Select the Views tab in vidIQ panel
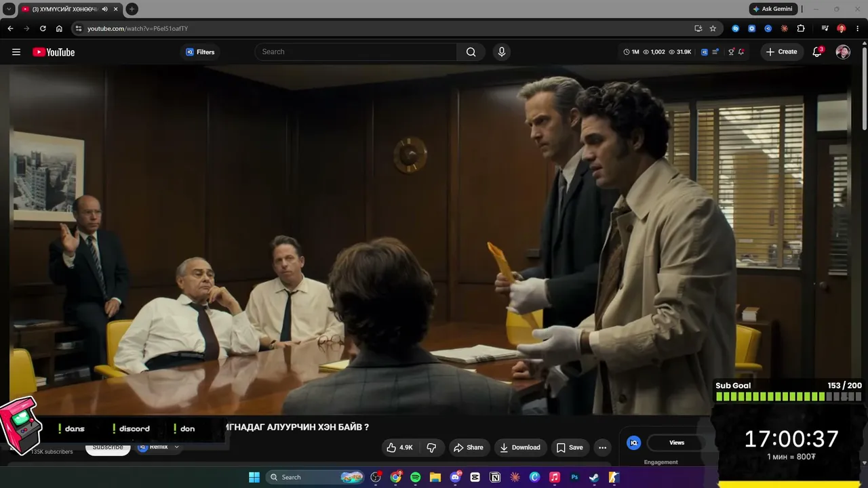 (x=677, y=443)
